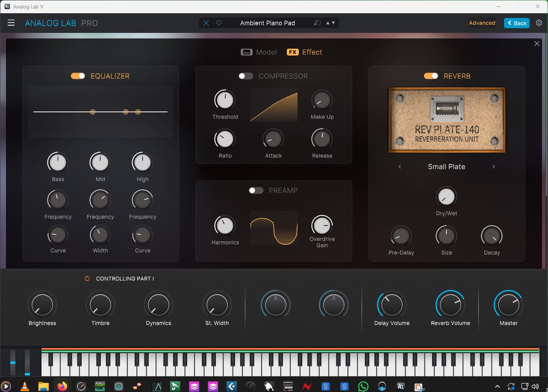Click the Model keyboard icon
Viewport: 548px width, 392px height.
click(x=247, y=52)
